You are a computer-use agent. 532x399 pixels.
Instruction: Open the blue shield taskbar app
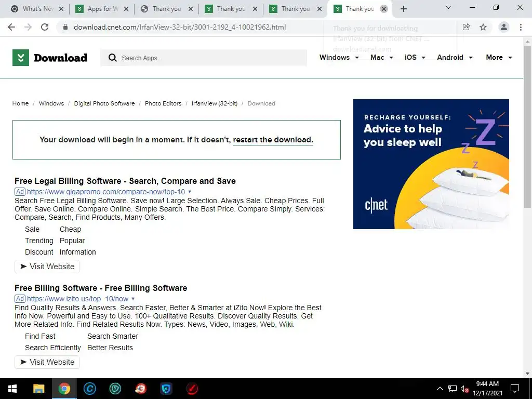[166, 389]
